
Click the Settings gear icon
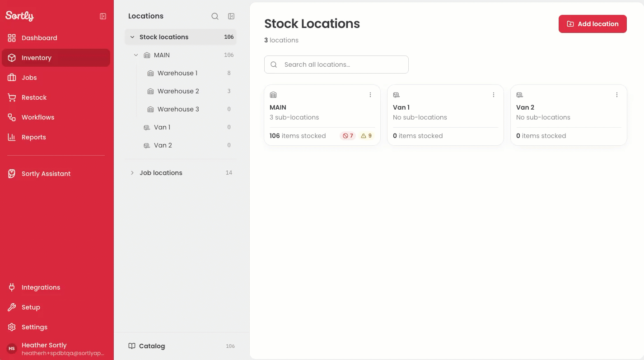coord(12,327)
